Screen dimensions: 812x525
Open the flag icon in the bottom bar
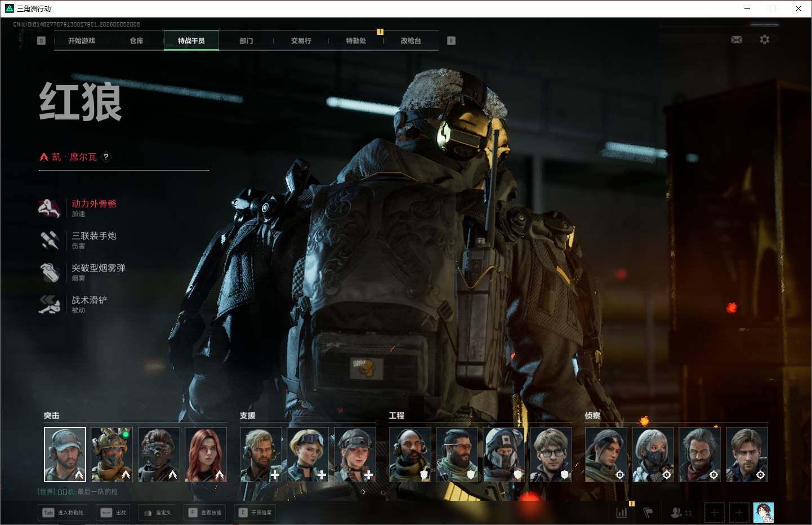coord(648,513)
